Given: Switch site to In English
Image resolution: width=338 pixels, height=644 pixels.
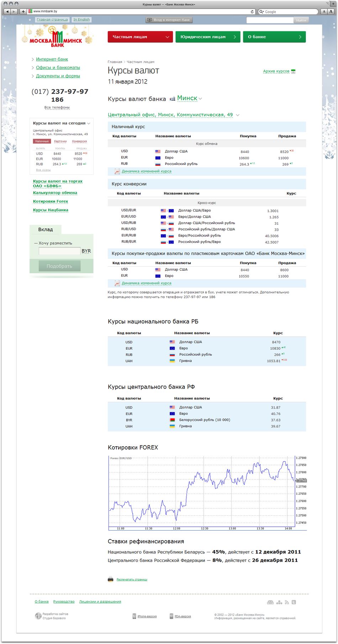Looking at the screenshot, I should [81, 20].
